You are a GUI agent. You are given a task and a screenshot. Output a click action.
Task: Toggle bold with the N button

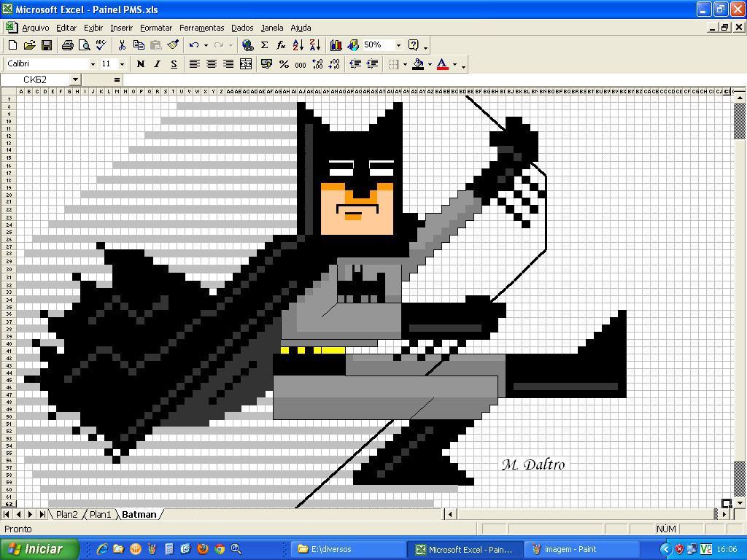pyautogui.click(x=141, y=64)
